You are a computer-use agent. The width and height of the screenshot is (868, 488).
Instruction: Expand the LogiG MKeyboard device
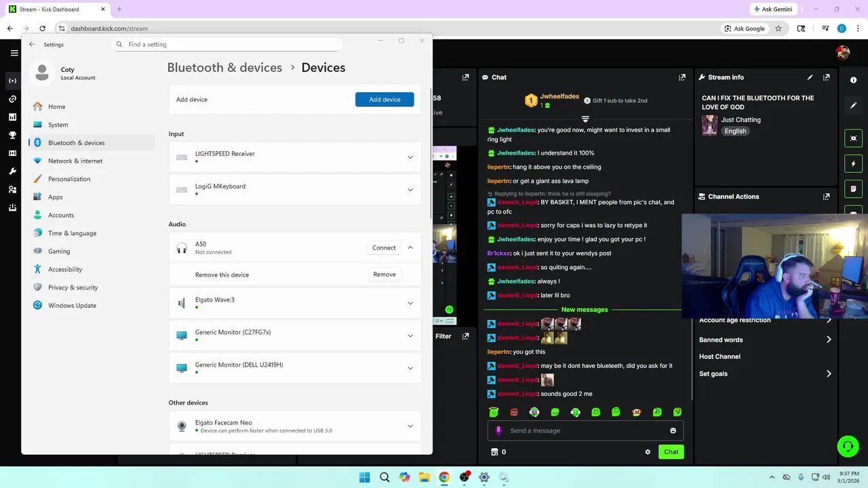tap(410, 190)
